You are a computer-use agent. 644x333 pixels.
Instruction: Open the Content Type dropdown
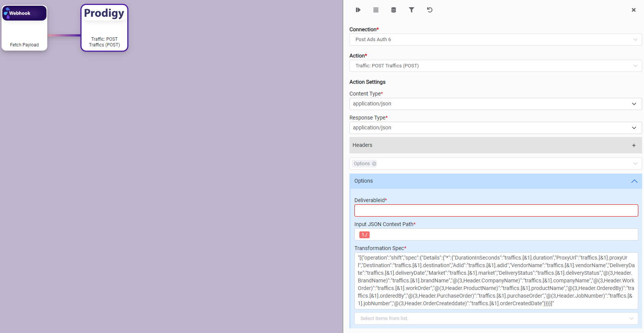[x=495, y=104]
